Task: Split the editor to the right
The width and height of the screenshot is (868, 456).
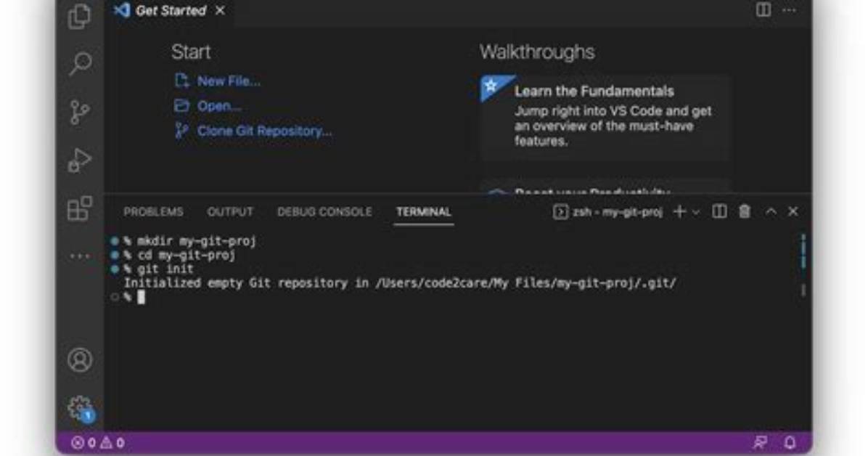Action: click(763, 10)
